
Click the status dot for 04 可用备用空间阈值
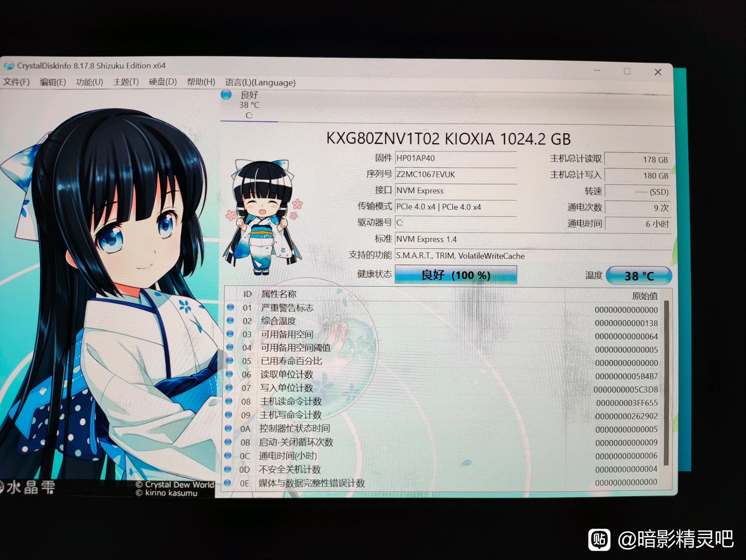230,347
